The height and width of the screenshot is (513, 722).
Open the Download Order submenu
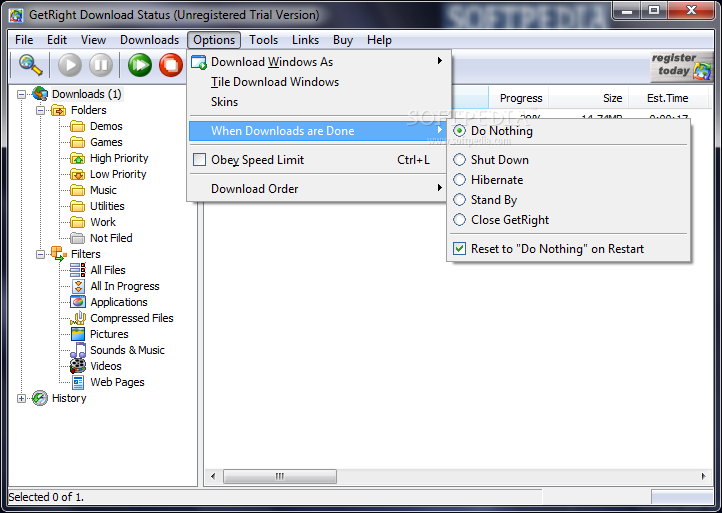319,189
